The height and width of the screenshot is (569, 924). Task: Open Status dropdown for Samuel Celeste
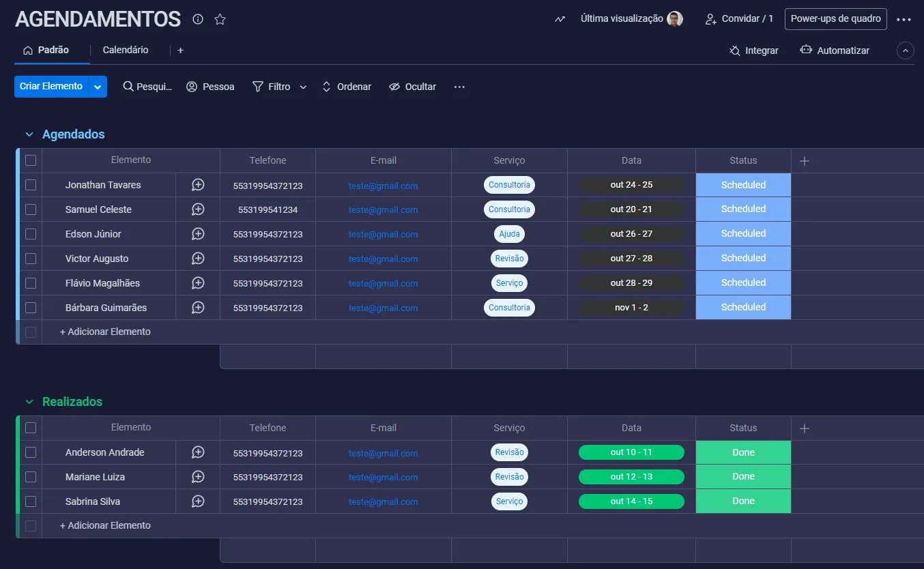pyautogui.click(x=743, y=209)
